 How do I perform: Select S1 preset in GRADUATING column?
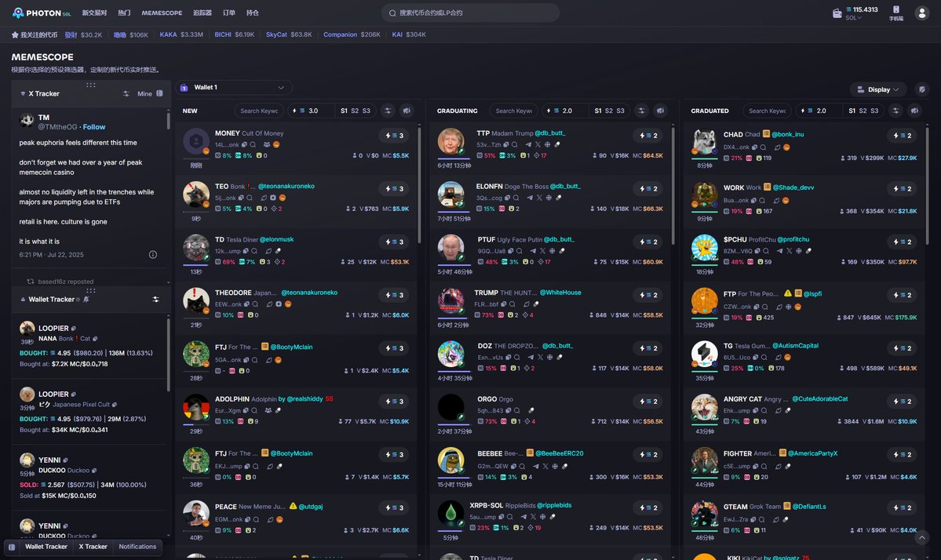(598, 111)
